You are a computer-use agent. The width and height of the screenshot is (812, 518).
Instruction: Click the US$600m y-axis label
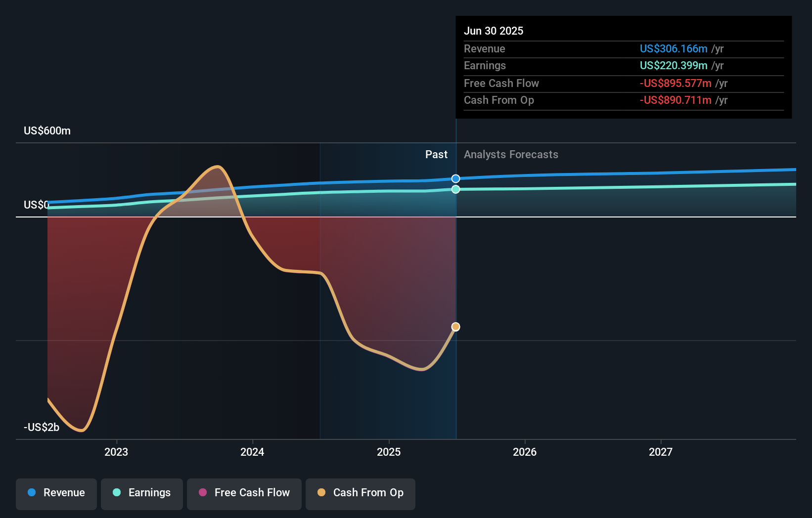point(47,131)
